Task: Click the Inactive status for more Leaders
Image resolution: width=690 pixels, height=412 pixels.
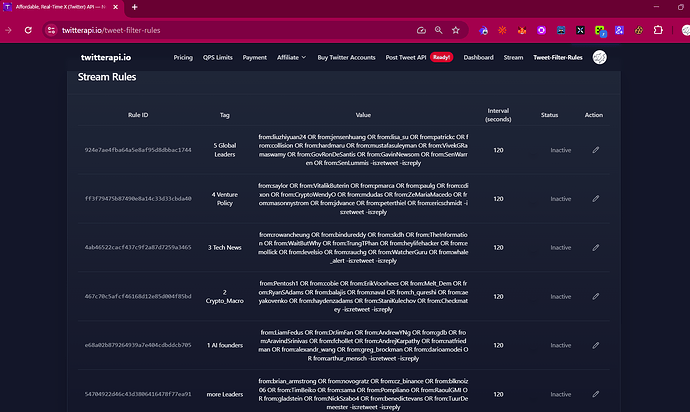Action: (x=561, y=394)
